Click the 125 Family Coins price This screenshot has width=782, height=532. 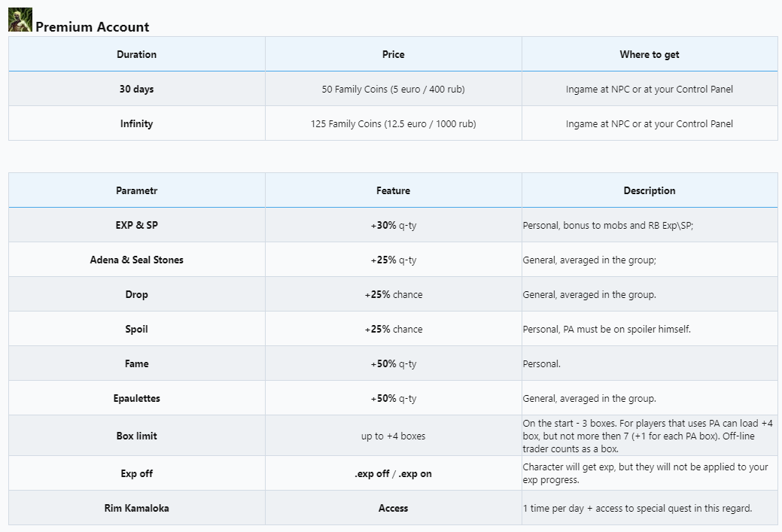pyautogui.click(x=393, y=123)
